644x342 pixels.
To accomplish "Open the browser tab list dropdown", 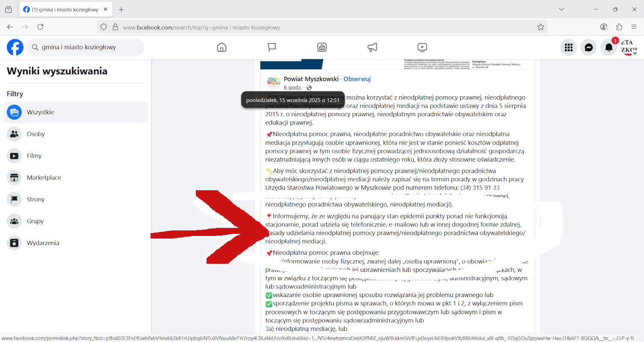I will coord(561,9).
